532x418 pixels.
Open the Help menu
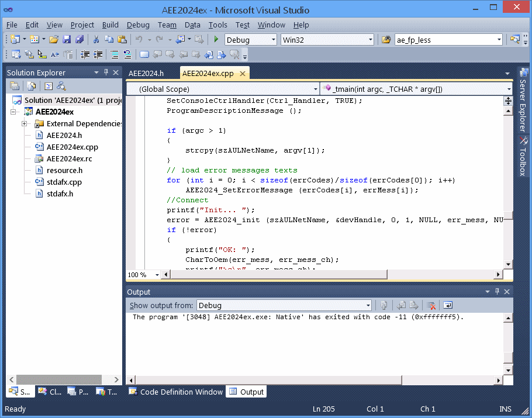[x=301, y=25]
